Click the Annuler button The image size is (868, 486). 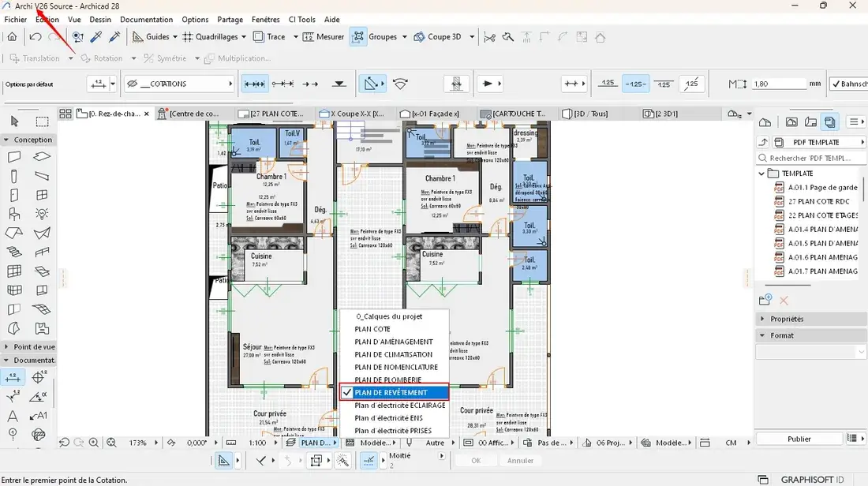click(x=520, y=461)
